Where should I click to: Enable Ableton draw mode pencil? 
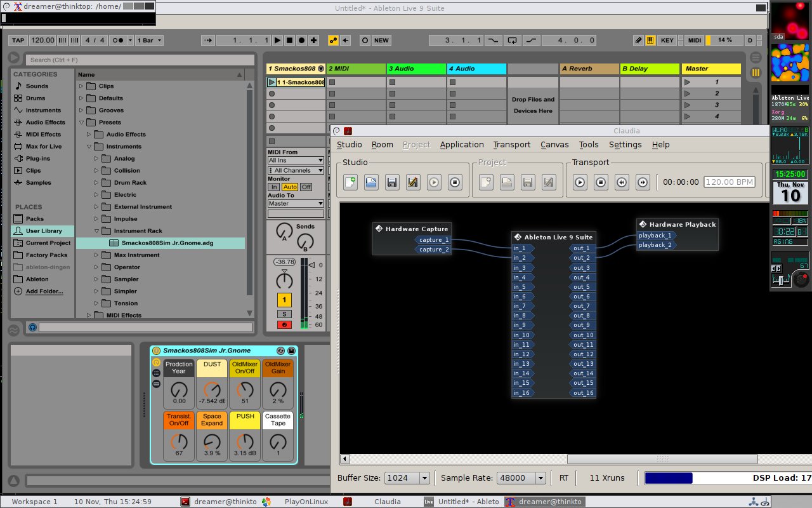639,40
